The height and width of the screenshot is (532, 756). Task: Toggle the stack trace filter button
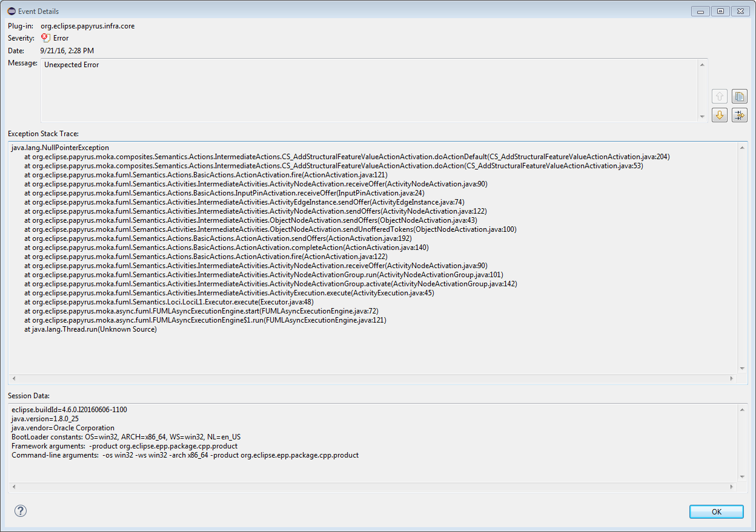click(x=739, y=115)
